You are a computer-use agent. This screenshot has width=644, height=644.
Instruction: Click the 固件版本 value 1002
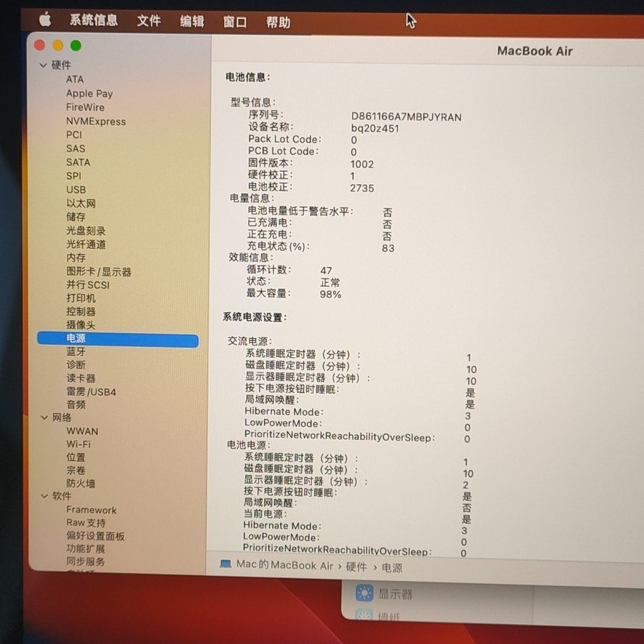pos(362,165)
